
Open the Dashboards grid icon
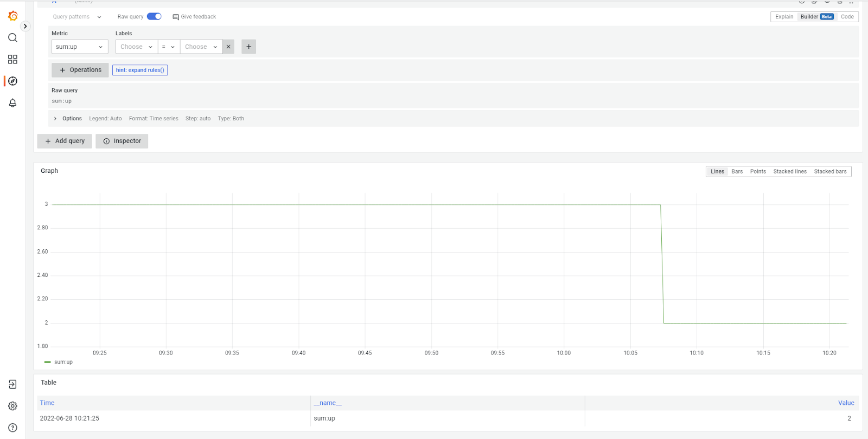(12, 59)
